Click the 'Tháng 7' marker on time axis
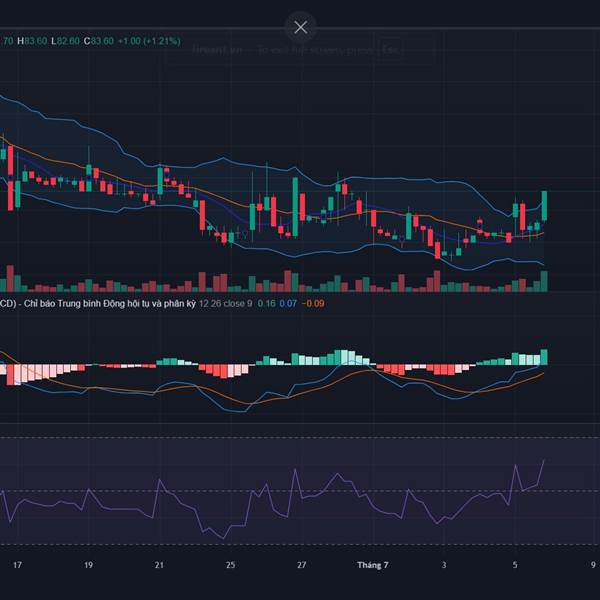The width and height of the screenshot is (600, 600). [x=375, y=565]
